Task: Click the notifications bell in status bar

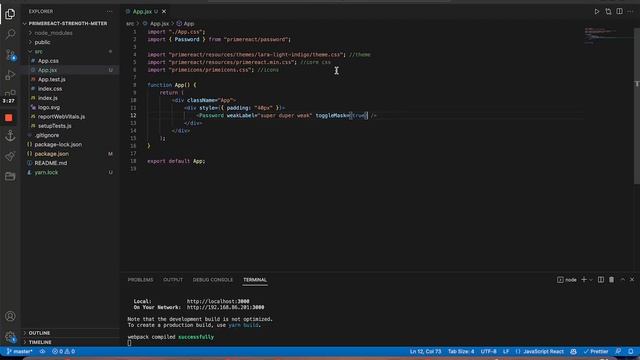Action: 631,351
